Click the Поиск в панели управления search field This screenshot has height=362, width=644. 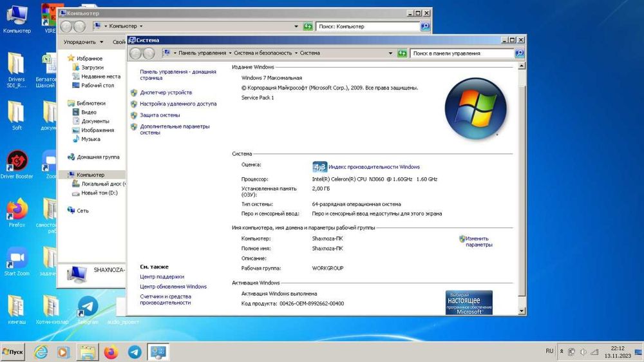(x=461, y=53)
